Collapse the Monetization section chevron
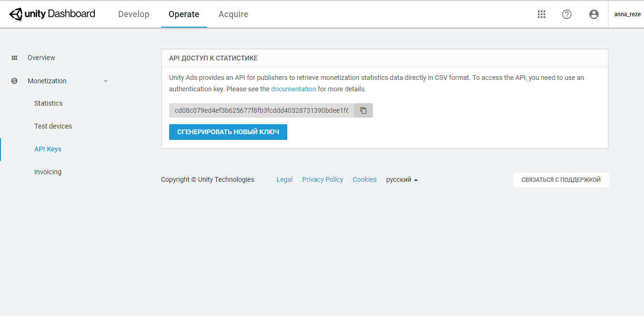The image size is (644, 316). tap(106, 81)
